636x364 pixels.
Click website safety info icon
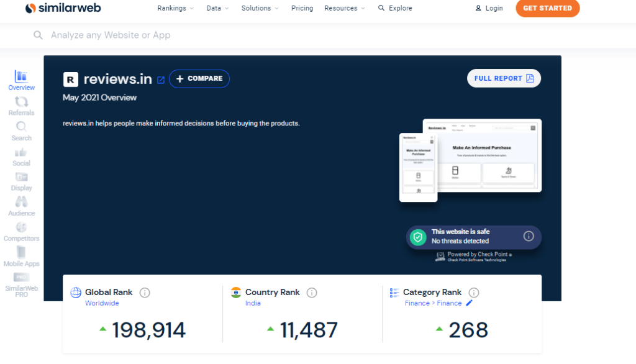pyautogui.click(x=529, y=236)
